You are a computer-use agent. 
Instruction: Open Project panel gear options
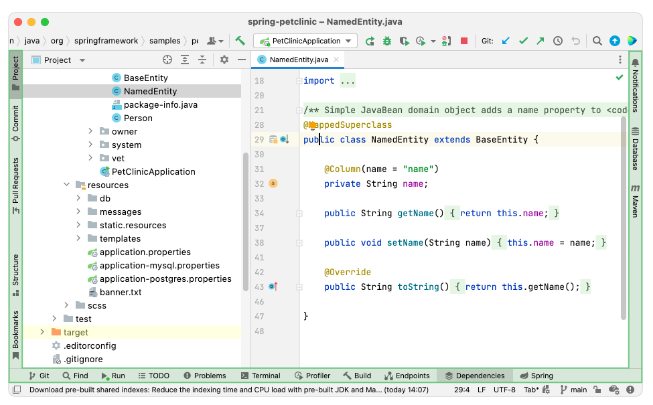tap(224, 60)
